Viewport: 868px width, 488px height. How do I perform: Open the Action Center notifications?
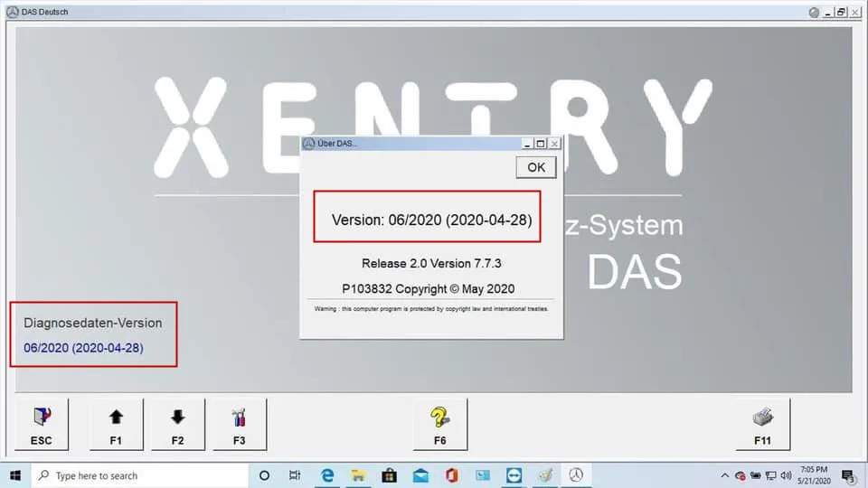(x=849, y=476)
